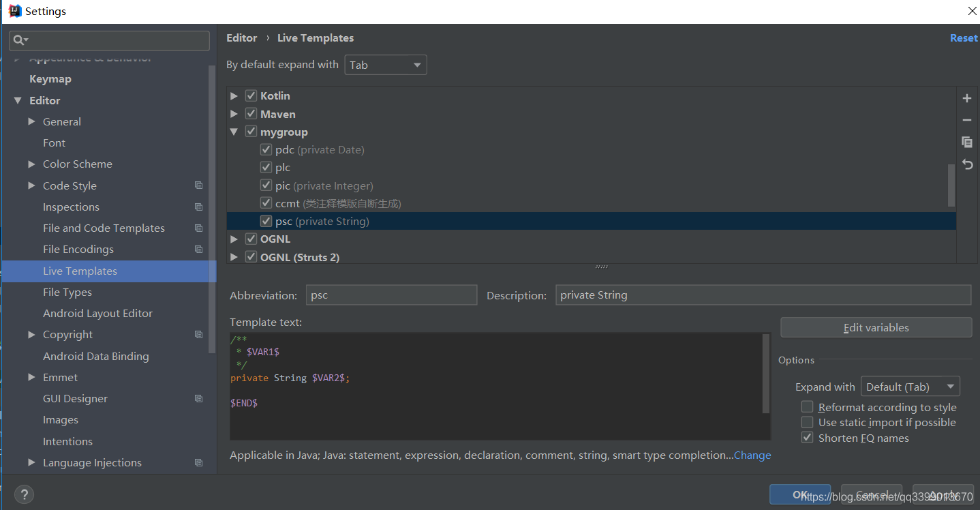Expand the Language Injections node arrow
This screenshot has width=980, height=510.
pyautogui.click(x=31, y=462)
